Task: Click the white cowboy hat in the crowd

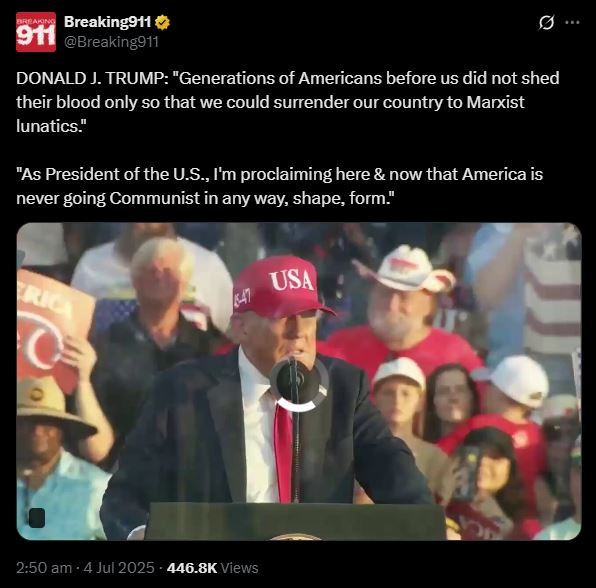Action: [406, 268]
